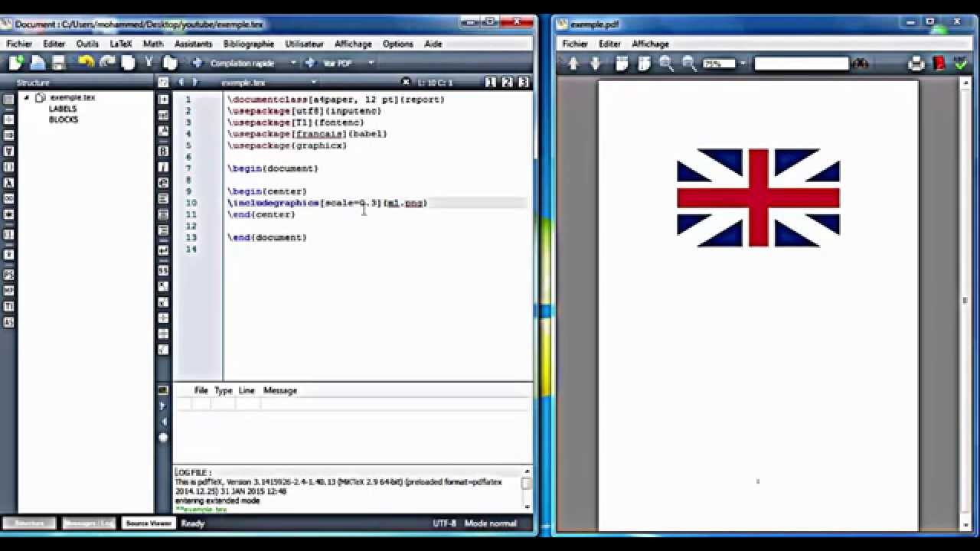Click the red exit icon in PDF viewer

coord(939,64)
